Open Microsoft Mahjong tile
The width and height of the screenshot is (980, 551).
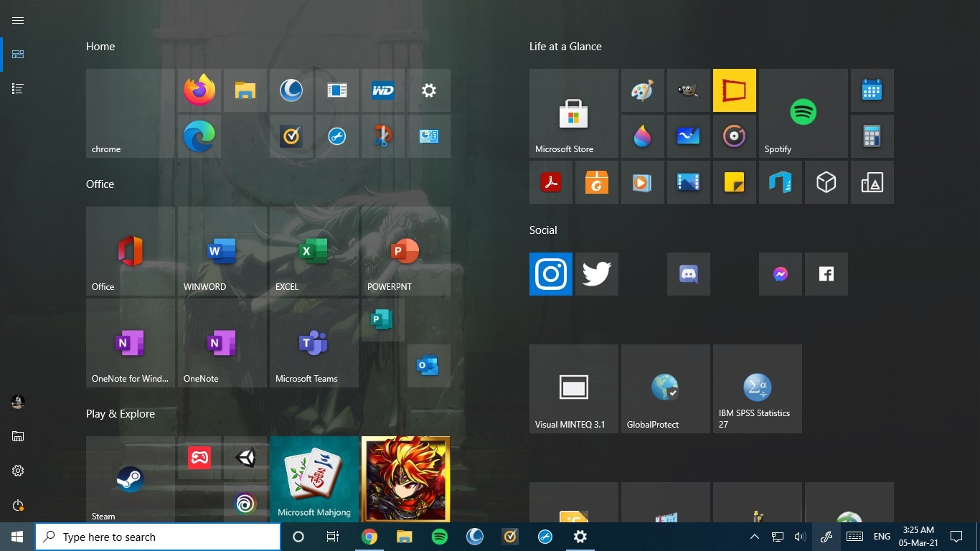pos(314,479)
